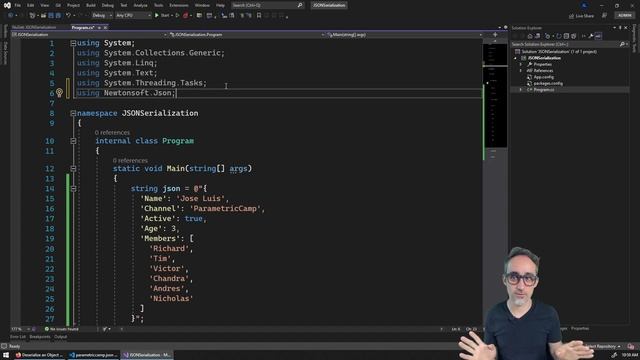
Task: Expand the Program.cs node
Action: 520,89
